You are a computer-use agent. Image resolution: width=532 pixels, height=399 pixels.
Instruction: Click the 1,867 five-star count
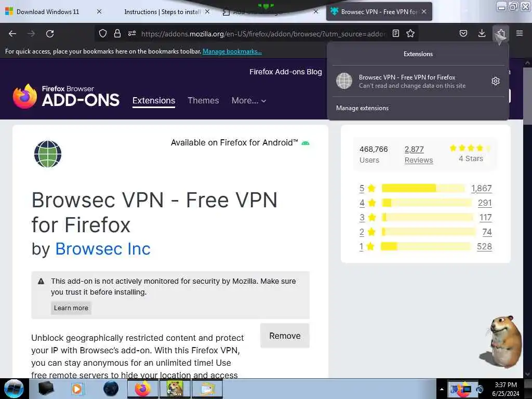pyautogui.click(x=482, y=188)
